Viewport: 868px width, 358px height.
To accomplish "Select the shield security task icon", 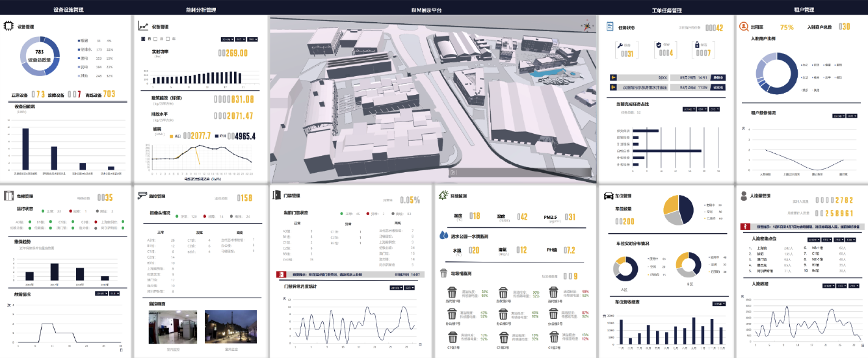I will tap(659, 44).
